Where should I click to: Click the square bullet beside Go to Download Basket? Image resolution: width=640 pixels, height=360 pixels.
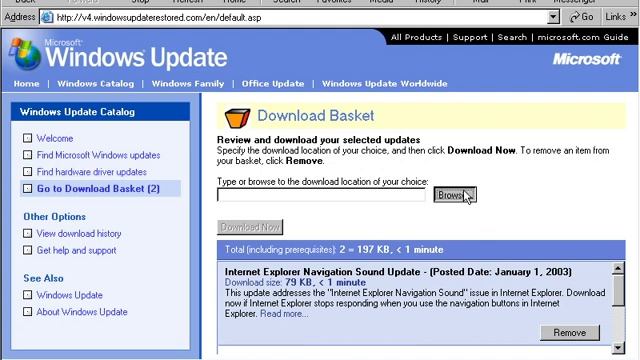[27, 189]
